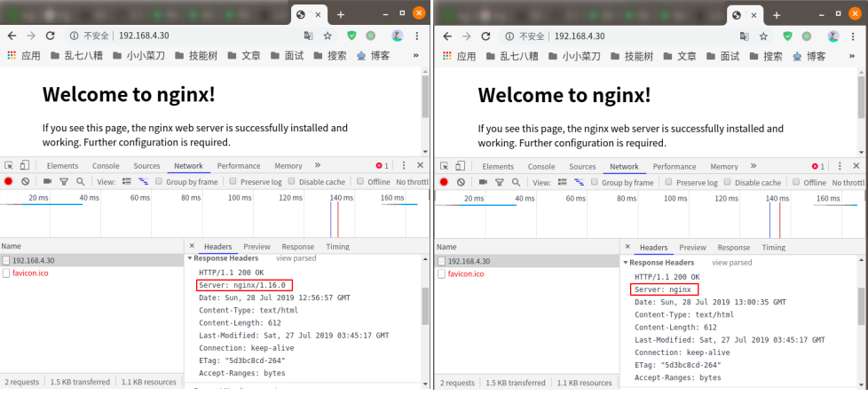Screen dimensions: 868x396
Task: Go back in the left browser window
Action: pos(12,36)
